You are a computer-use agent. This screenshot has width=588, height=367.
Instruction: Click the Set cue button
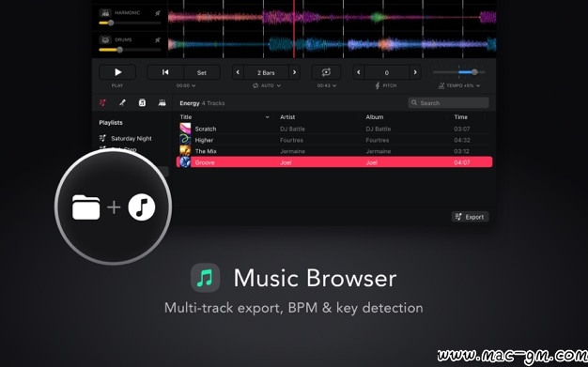[x=202, y=72]
